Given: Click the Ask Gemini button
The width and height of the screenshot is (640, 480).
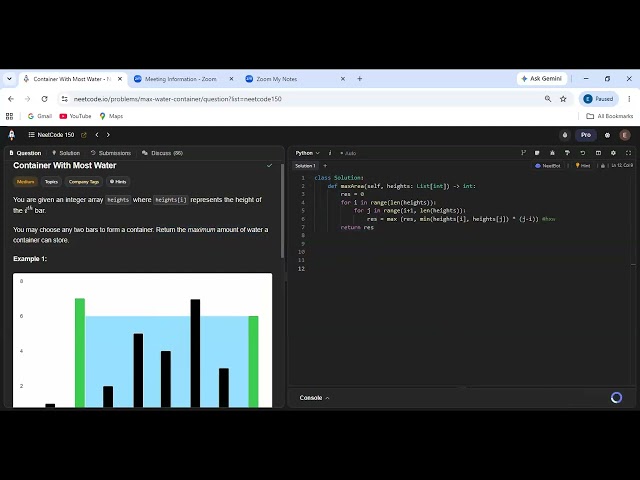Looking at the screenshot, I should pyautogui.click(x=542, y=79).
